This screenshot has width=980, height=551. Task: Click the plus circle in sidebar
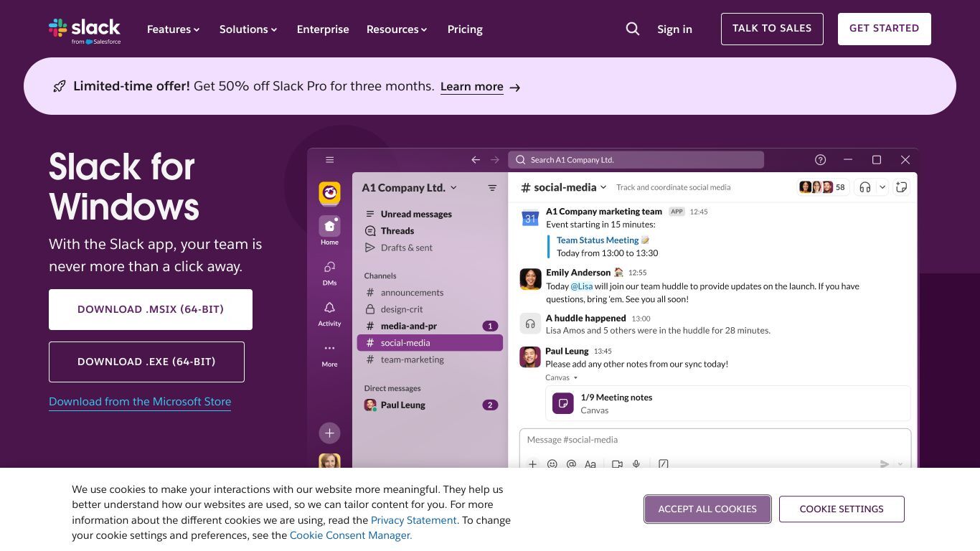click(x=329, y=433)
